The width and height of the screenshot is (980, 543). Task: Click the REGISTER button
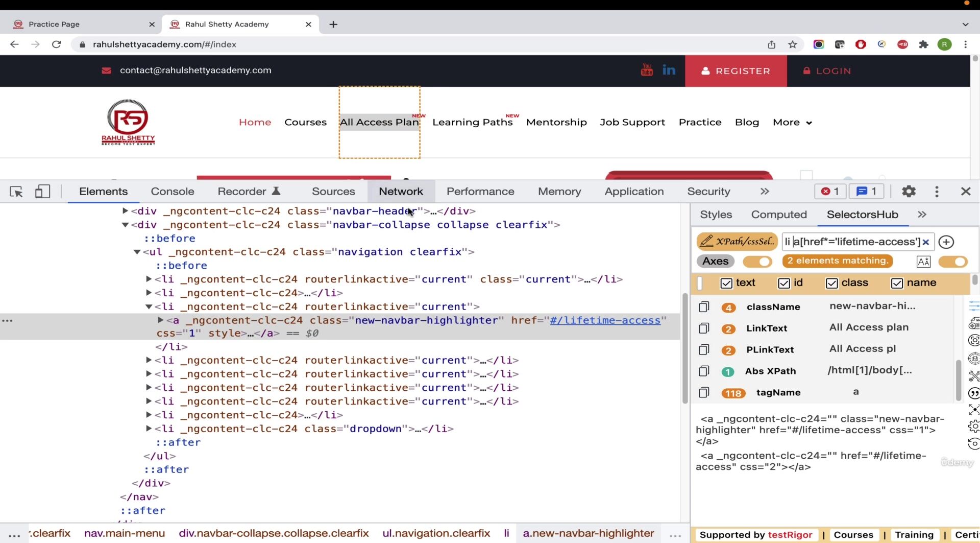point(736,71)
